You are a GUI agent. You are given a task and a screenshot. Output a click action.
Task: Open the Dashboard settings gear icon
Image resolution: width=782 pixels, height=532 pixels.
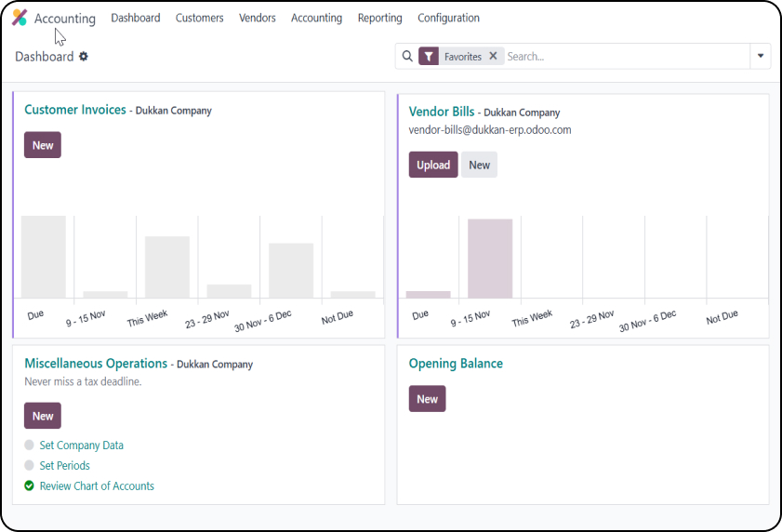[x=84, y=57]
